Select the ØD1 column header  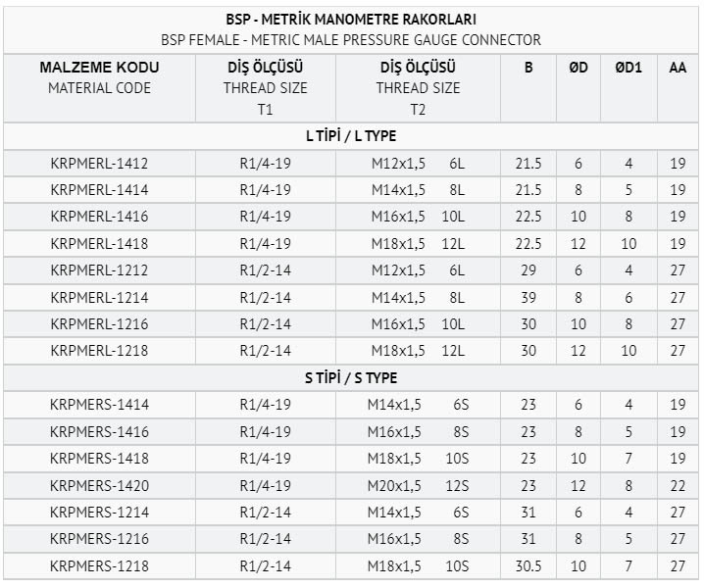point(629,69)
